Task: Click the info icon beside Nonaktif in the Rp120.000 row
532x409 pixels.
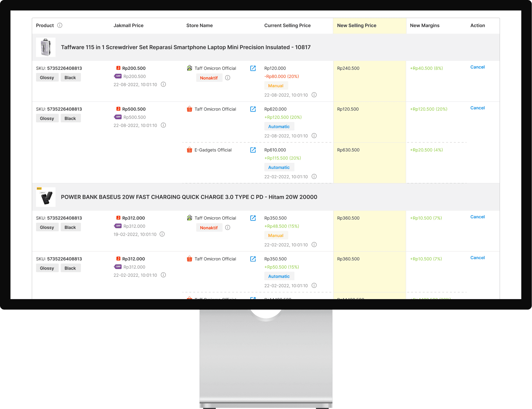Action: pos(228,78)
